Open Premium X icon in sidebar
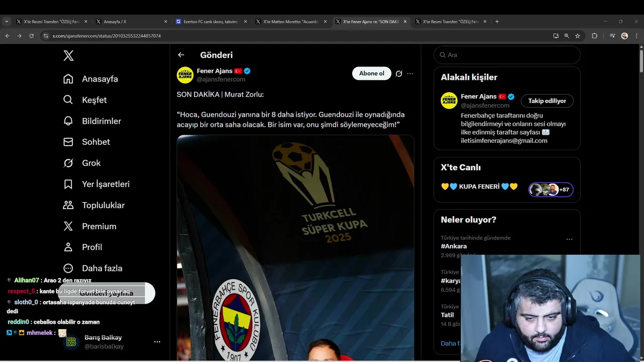This screenshot has height=362, width=644. click(68, 226)
